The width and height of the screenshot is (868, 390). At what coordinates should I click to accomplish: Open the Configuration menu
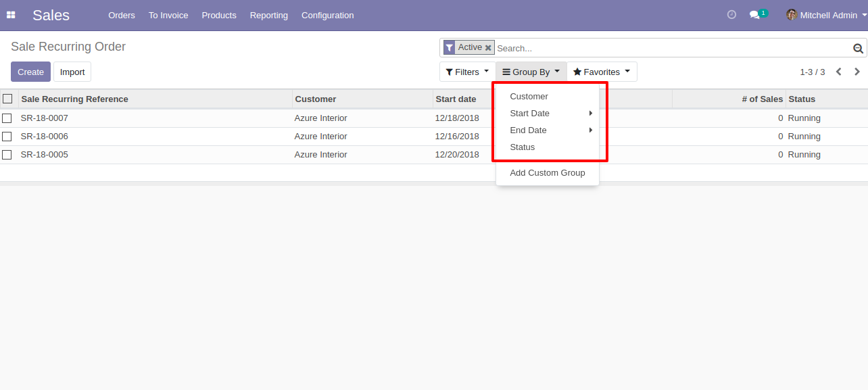328,15
